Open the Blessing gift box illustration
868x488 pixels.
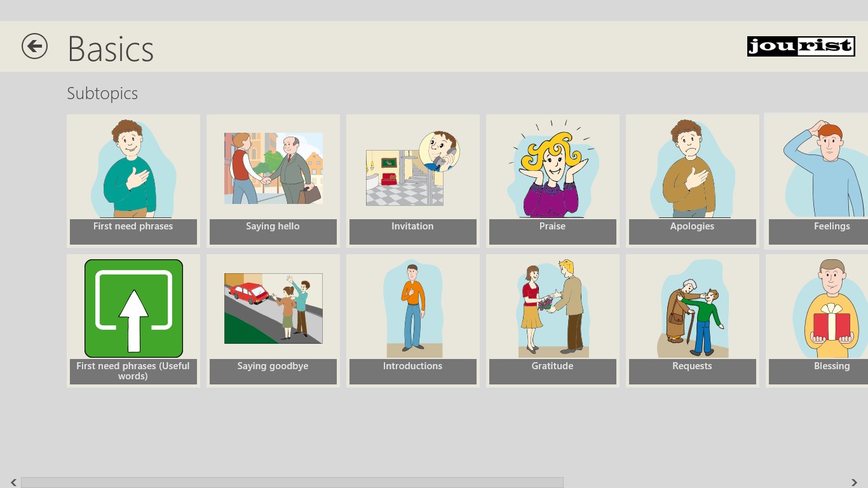[x=831, y=308]
